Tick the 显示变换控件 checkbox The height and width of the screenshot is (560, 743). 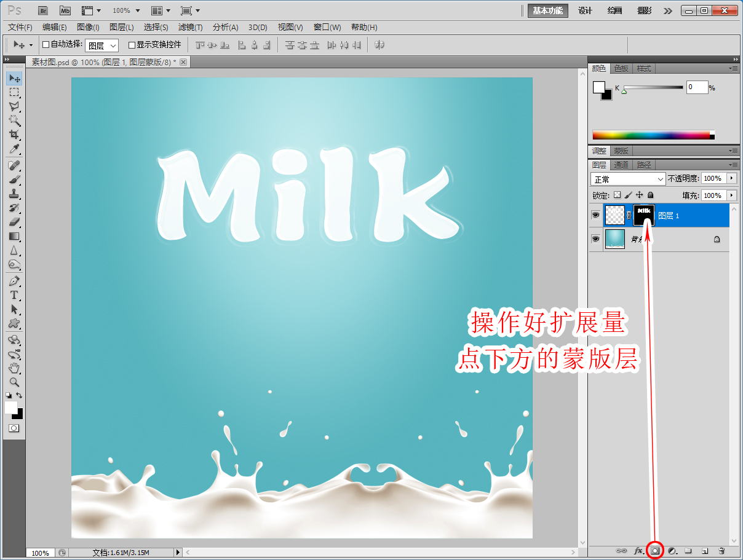pyautogui.click(x=132, y=45)
